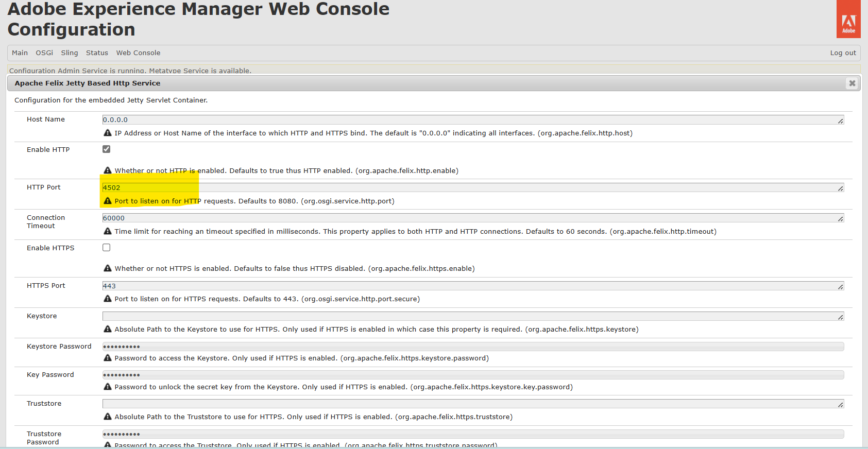Click the warning icon beside Truststore path description
Viewport: 868px width, 449px height.
108,417
